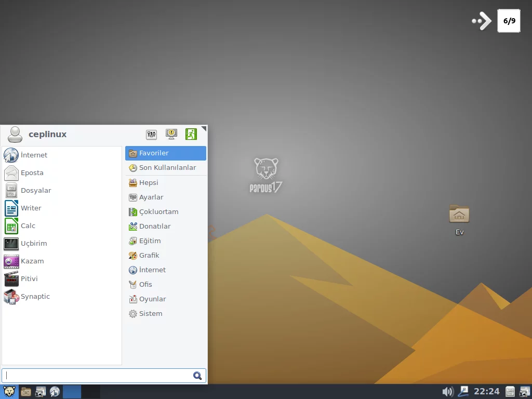Browse Hepsi to list all apps
Screen dimensions: 532x399
pyautogui.click(x=149, y=182)
